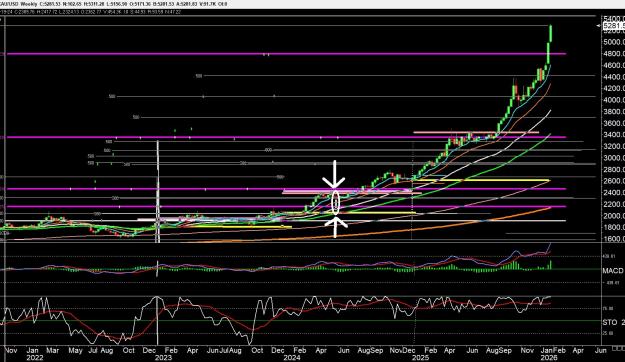Screen dimensions: 625x362
Task: Click the 2800 price axis label
Action: 614,169
